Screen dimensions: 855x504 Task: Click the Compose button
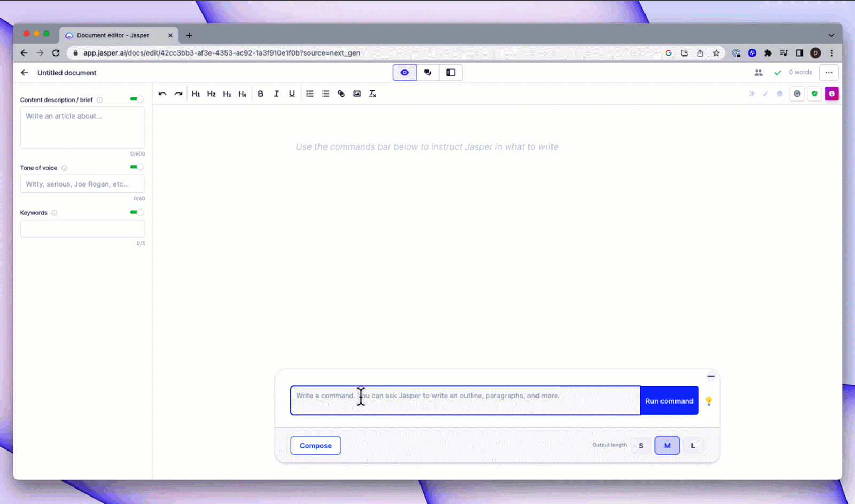316,445
